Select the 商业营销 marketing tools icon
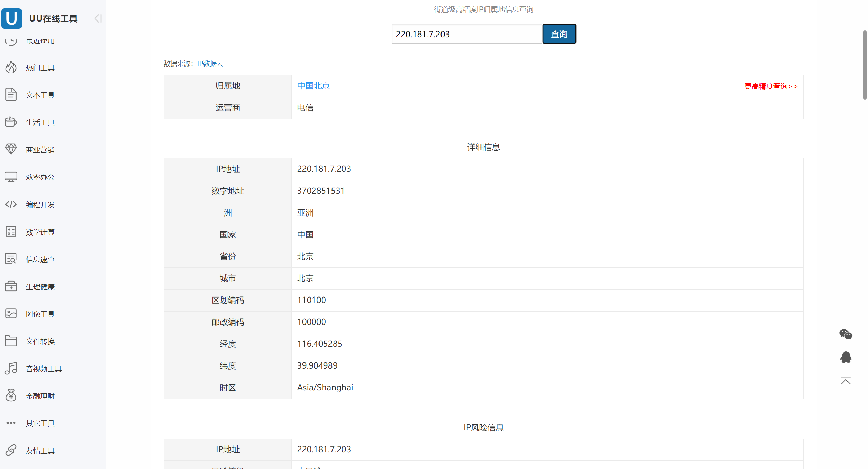This screenshot has height=469, width=868. (x=11, y=149)
